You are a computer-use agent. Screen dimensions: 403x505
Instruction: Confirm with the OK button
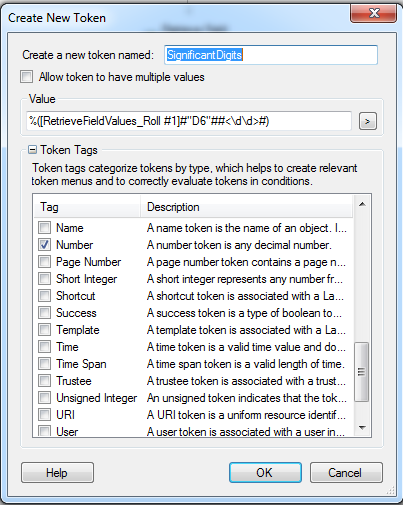pyautogui.click(x=265, y=472)
